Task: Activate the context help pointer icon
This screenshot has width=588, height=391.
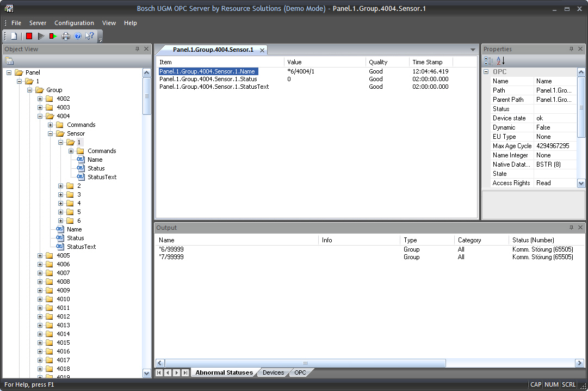Action: pos(90,36)
